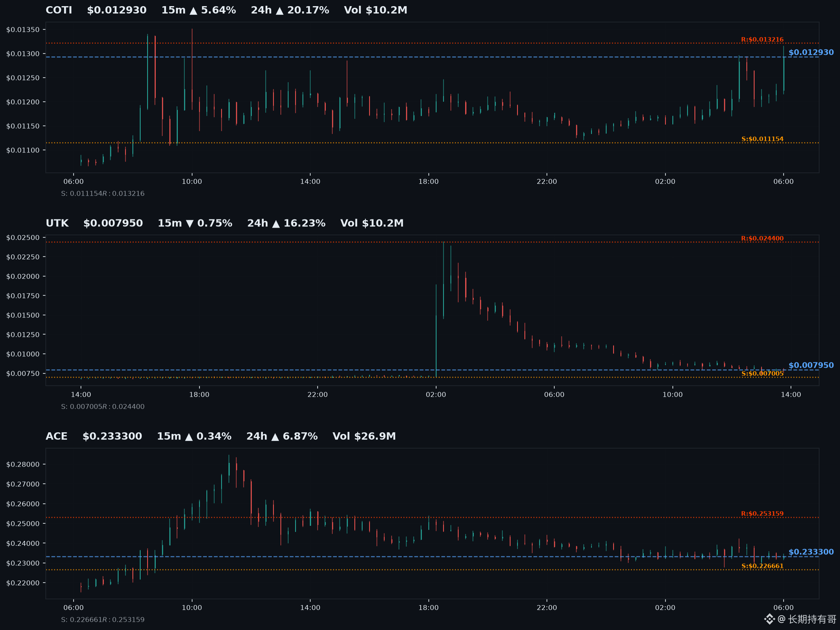Select 14:00 on the ACE time axis
Screen dimensions: 840x630
point(310,608)
